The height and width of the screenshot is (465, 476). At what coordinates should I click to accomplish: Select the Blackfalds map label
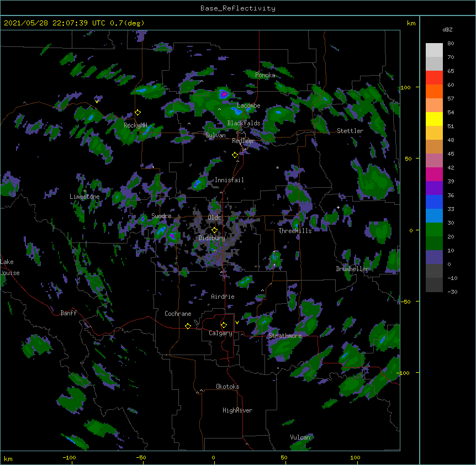[x=244, y=123]
